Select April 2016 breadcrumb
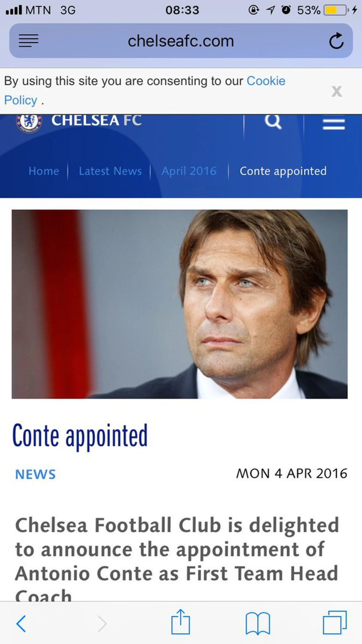The image size is (362, 644). 189,171
